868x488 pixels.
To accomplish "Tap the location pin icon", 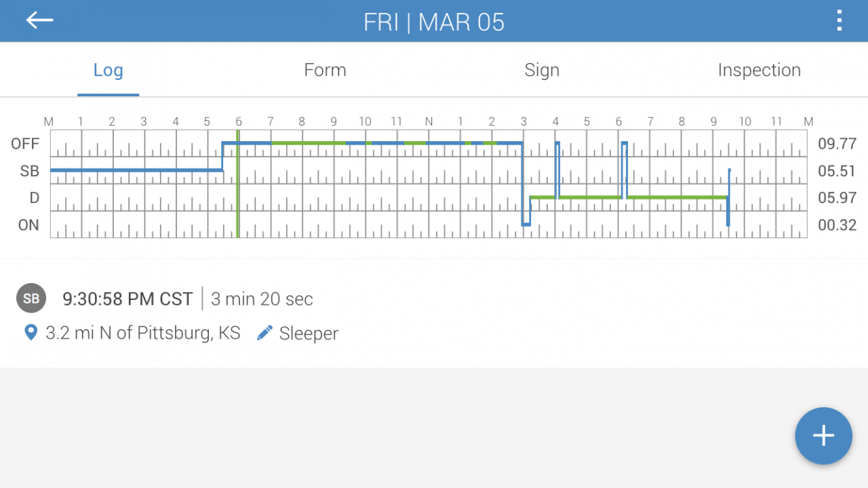I will pos(31,333).
